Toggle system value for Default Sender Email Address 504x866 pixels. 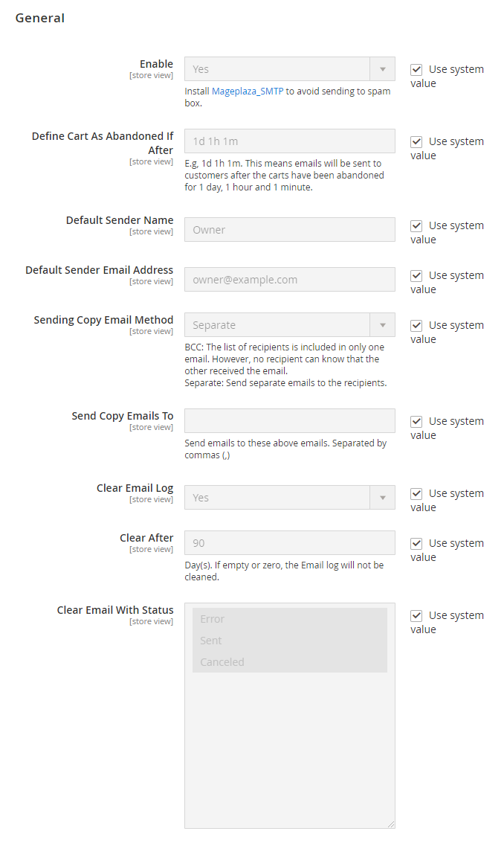point(416,275)
